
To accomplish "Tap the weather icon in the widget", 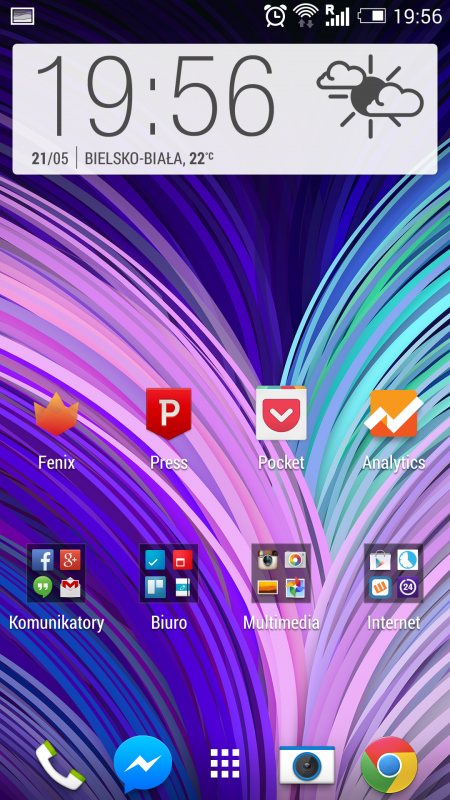I will click(x=370, y=96).
